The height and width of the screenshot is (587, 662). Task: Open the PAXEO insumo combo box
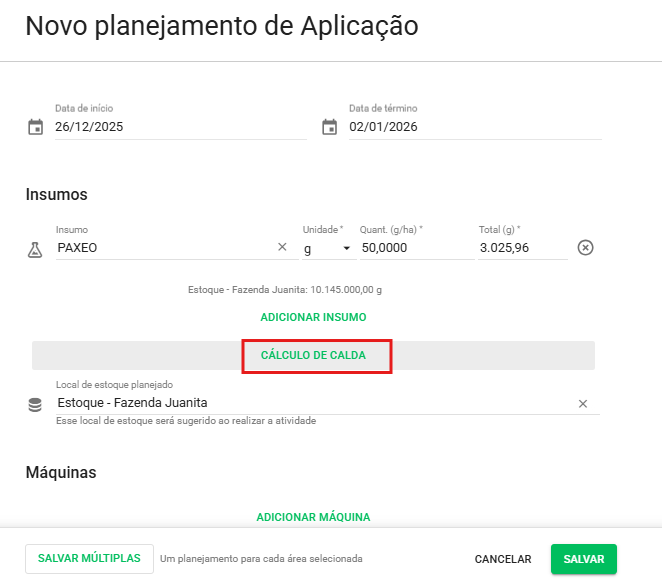[160, 247]
